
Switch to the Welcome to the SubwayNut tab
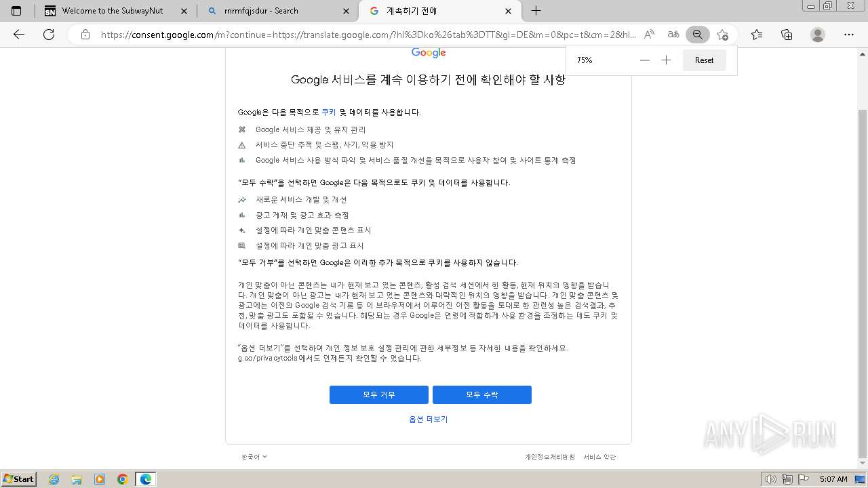(x=116, y=11)
